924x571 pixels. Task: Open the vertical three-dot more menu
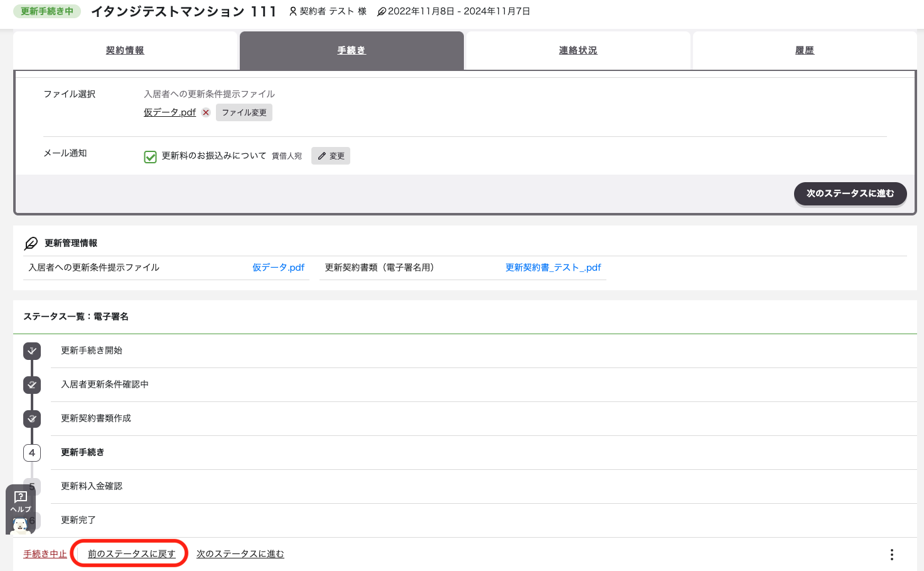point(891,555)
